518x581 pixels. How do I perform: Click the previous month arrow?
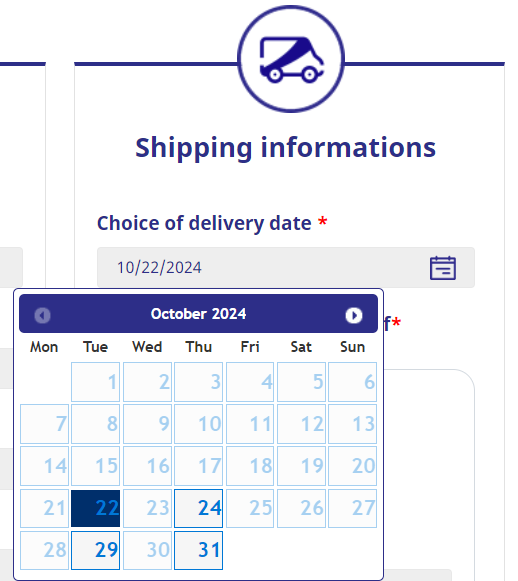tap(43, 315)
